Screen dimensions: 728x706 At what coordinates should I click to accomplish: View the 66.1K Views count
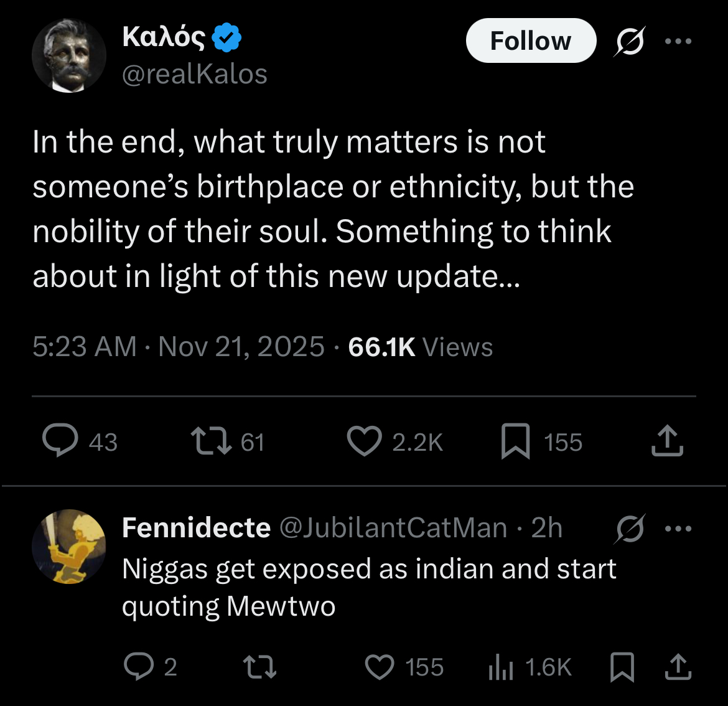pyautogui.click(x=420, y=347)
